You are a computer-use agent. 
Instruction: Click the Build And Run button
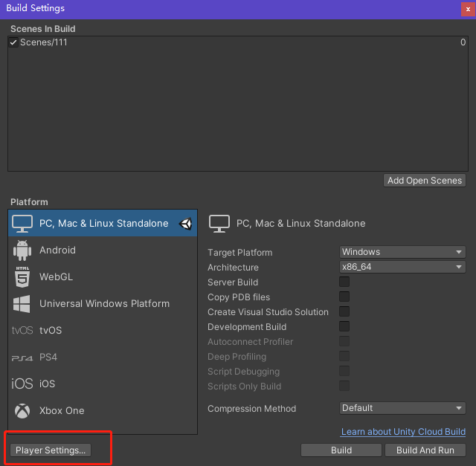pos(425,450)
